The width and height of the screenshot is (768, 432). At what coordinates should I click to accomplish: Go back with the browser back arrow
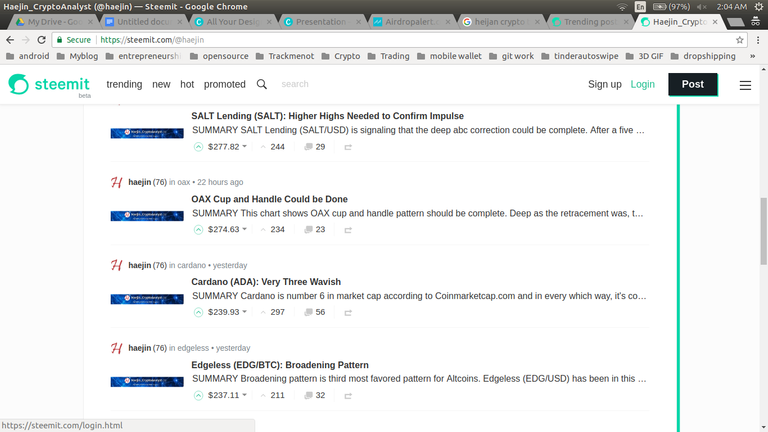tap(10, 40)
